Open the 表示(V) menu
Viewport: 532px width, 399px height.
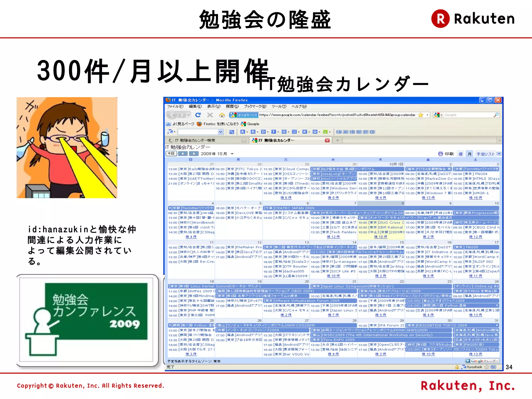214,107
